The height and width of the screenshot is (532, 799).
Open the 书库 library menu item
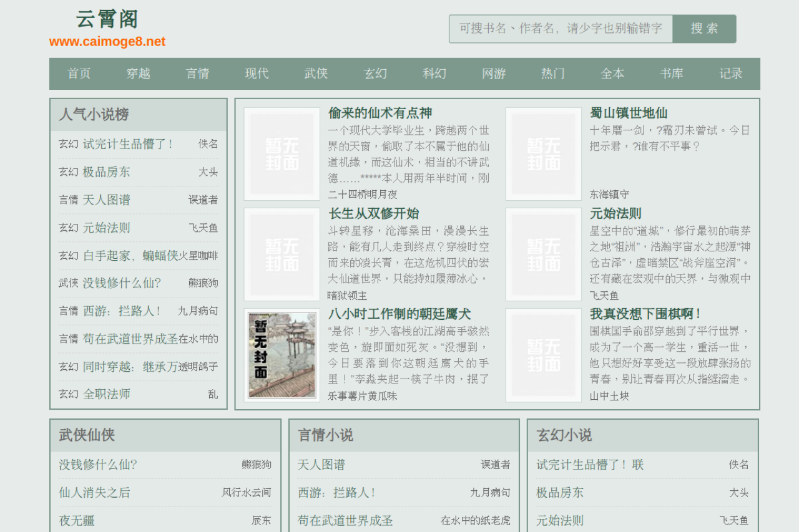tap(672, 74)
